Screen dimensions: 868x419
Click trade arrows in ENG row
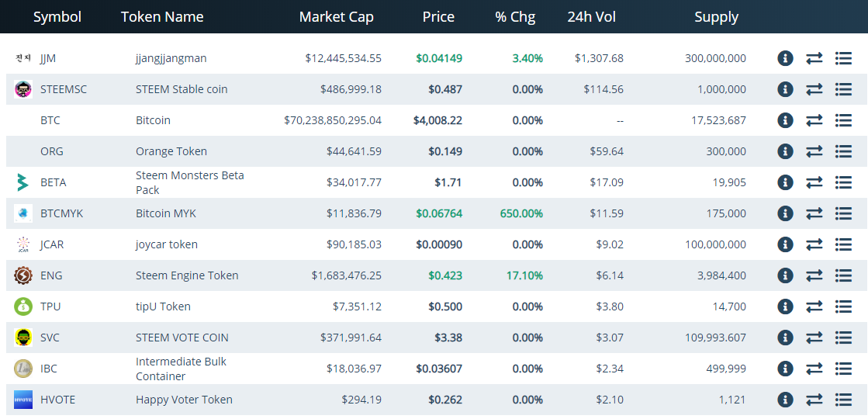(x=814, y=275)
